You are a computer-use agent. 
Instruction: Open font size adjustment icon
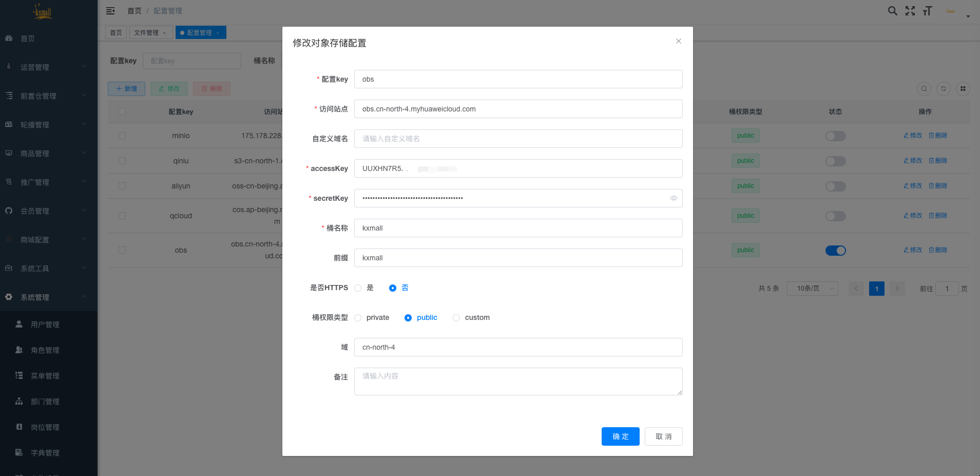point(927,11)
